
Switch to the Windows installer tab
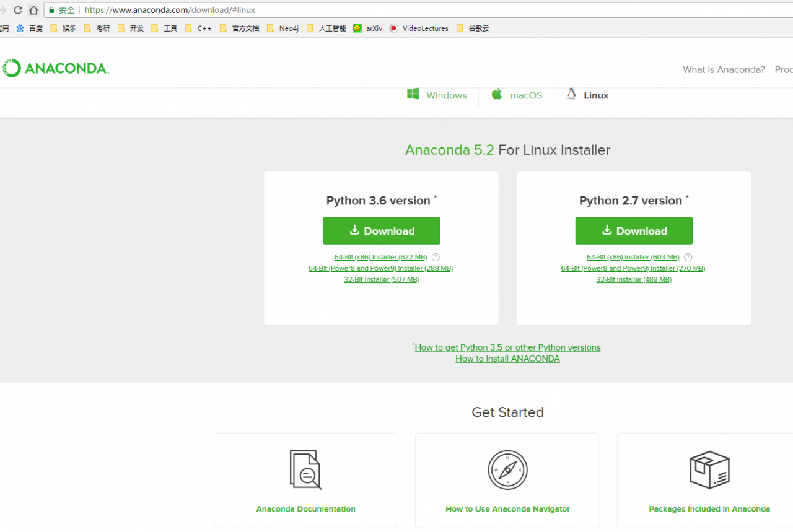(x=437, y=95)
